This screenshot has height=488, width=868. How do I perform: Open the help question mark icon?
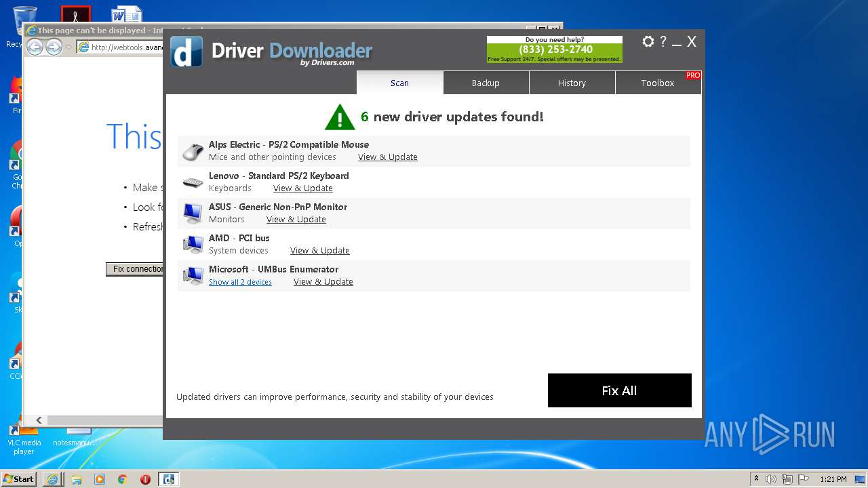tap(663, 41)
